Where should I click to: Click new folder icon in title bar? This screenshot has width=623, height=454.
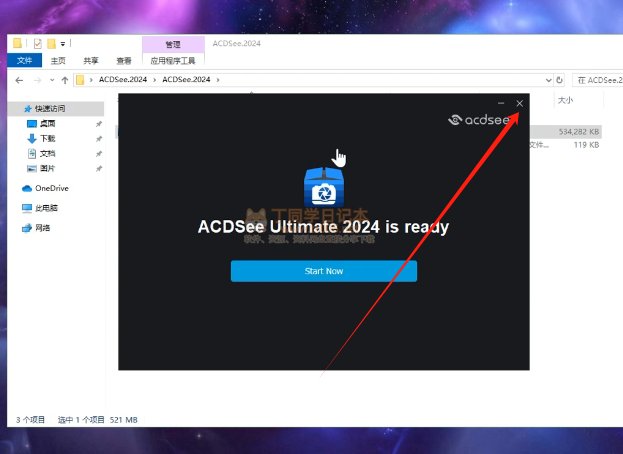point(51,43)
